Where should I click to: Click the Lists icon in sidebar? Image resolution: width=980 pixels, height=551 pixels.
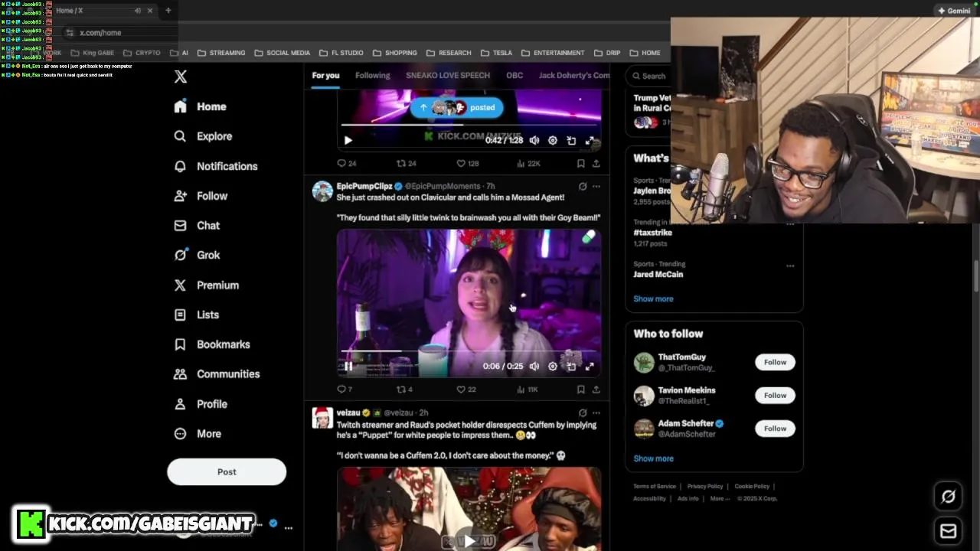click(x=180, y=315)
